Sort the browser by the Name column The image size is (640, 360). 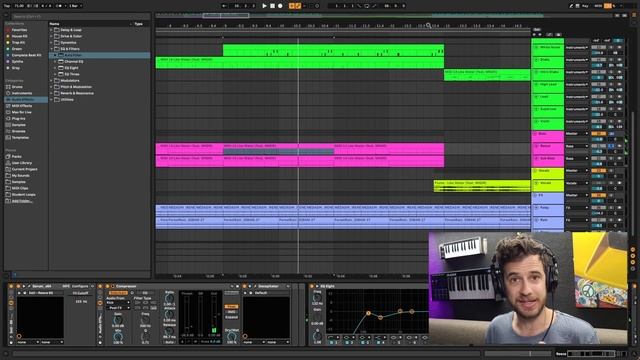(x=54, y=24)
